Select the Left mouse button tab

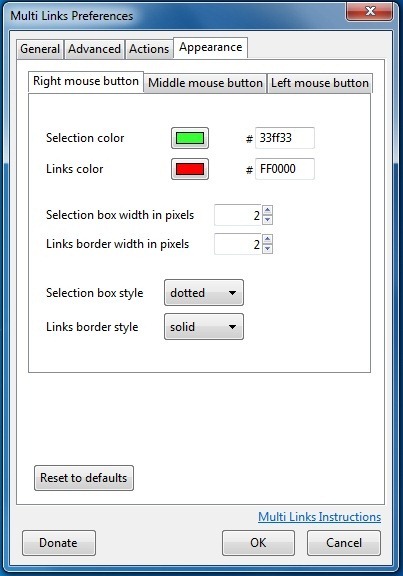320,83
